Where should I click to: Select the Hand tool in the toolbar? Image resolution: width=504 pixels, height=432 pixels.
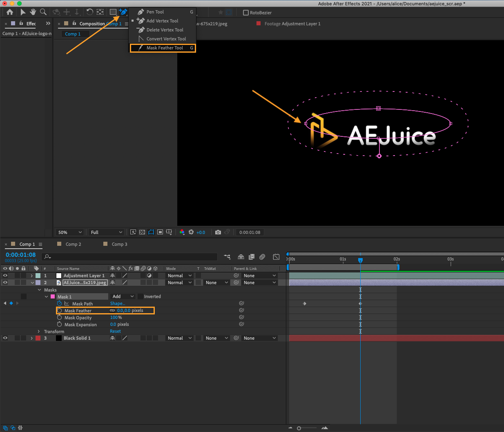(x=33, y=12)
